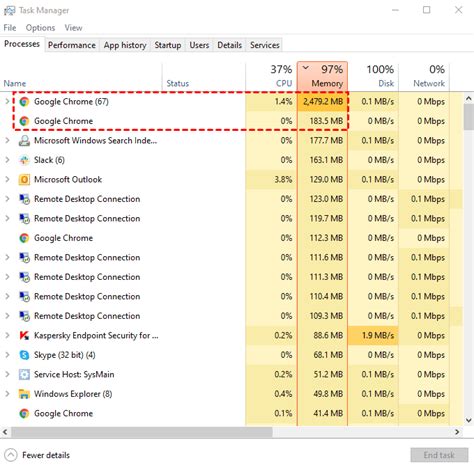The image size is (474, 472).
Task: Sort by the Network column header
Action: (424, 77)
